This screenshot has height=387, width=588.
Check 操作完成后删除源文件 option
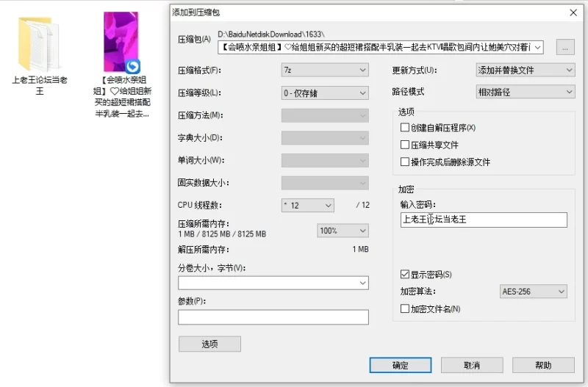point(405,162)
